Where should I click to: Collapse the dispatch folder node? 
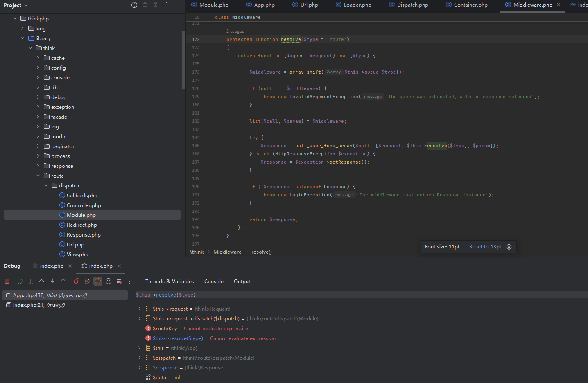click(46, 185)
